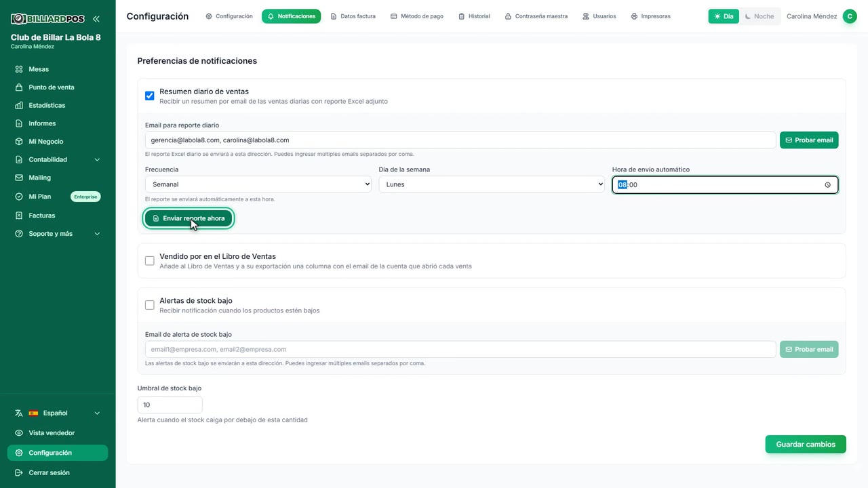Click the BilliardPOS logo
The width and height of the screenshot is (868, 488).
(x=47, y=19)
